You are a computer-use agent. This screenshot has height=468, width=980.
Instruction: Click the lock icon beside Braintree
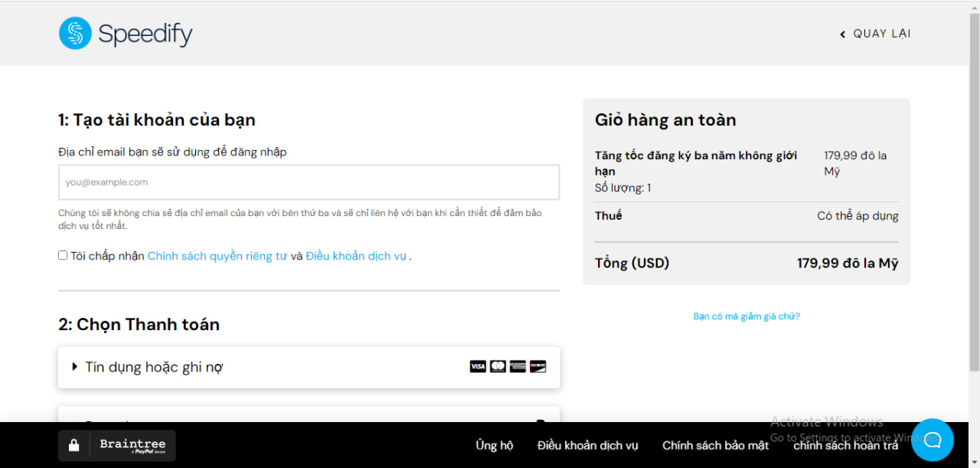[74, 445]
